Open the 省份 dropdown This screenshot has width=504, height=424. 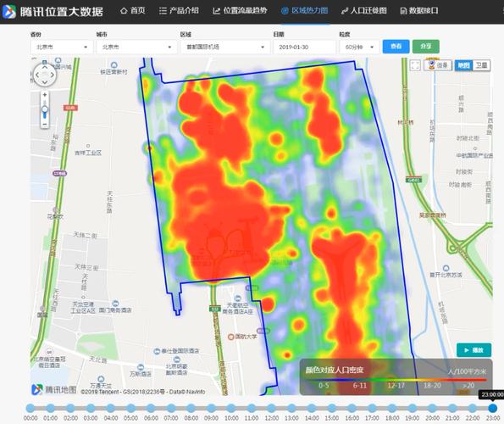62,47
